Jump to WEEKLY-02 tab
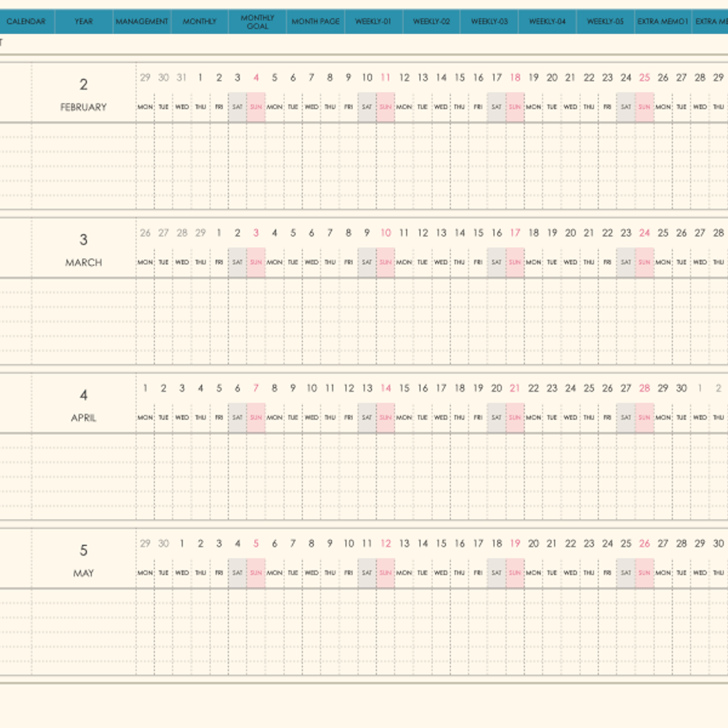Screen dimensions: 728x728 (x=432, y=21)
